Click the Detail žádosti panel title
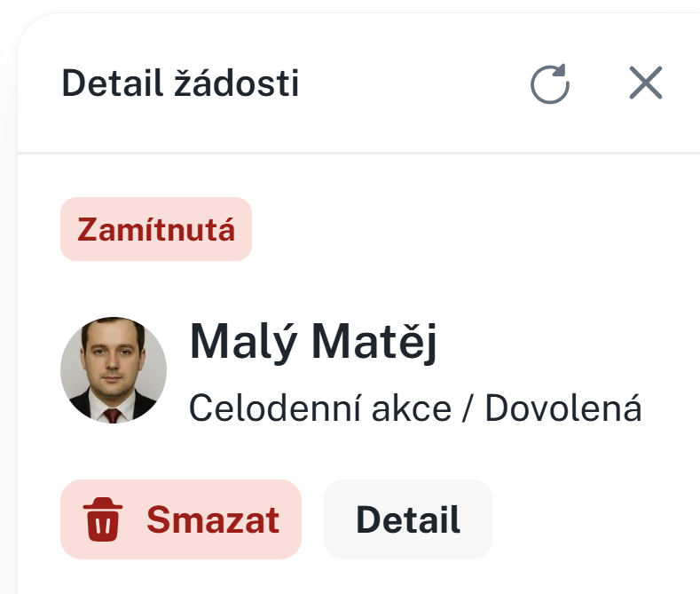Viewport: 700px width, 594px height. (180, 84)
